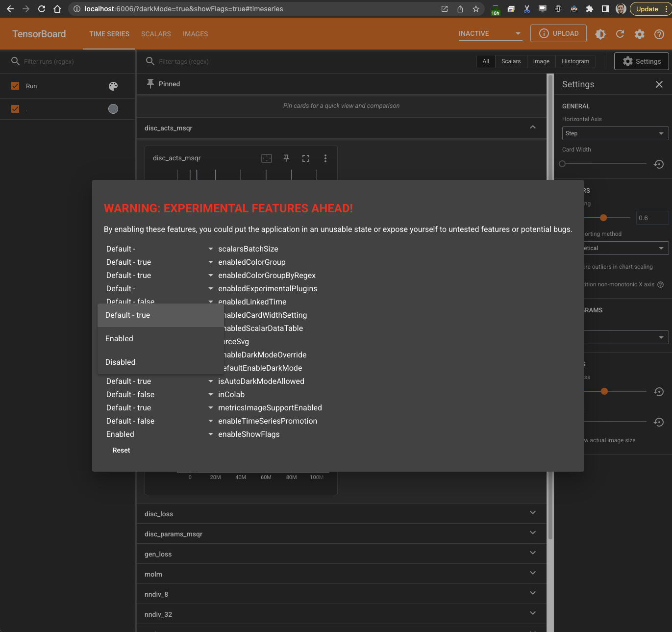672x632 pixels.
Task: Edit the smoothing value 0.6 field
Action: click(x=652, y=218)
